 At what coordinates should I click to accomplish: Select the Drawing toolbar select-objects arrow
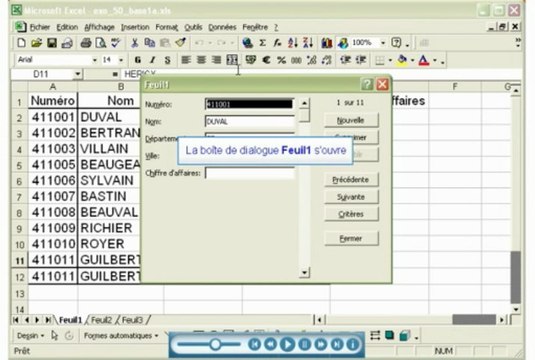click(x=54, y=336)
